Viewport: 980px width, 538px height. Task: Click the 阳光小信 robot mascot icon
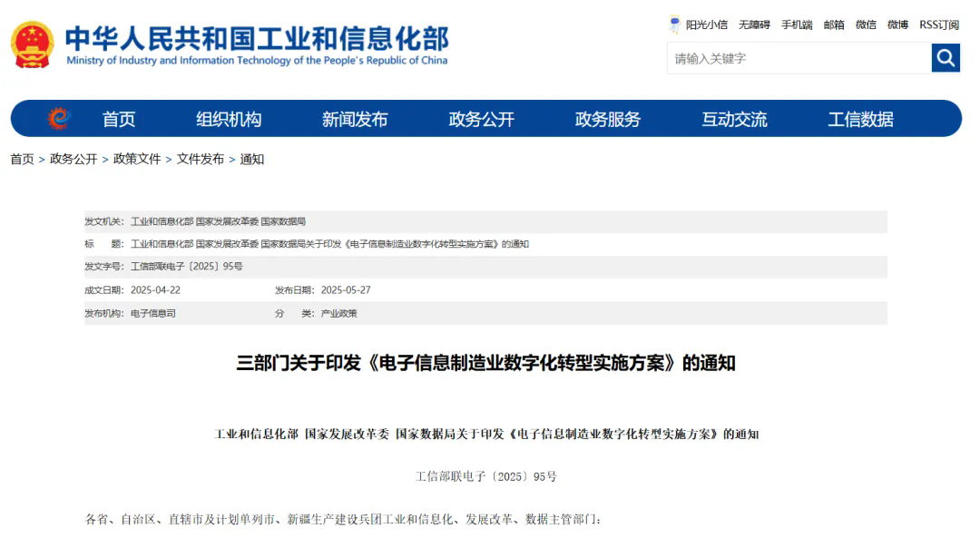click(x=674, y=24)
